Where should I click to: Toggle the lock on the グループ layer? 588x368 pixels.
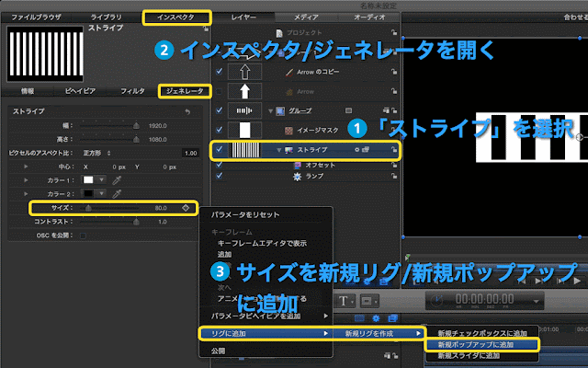click(394, 110)
